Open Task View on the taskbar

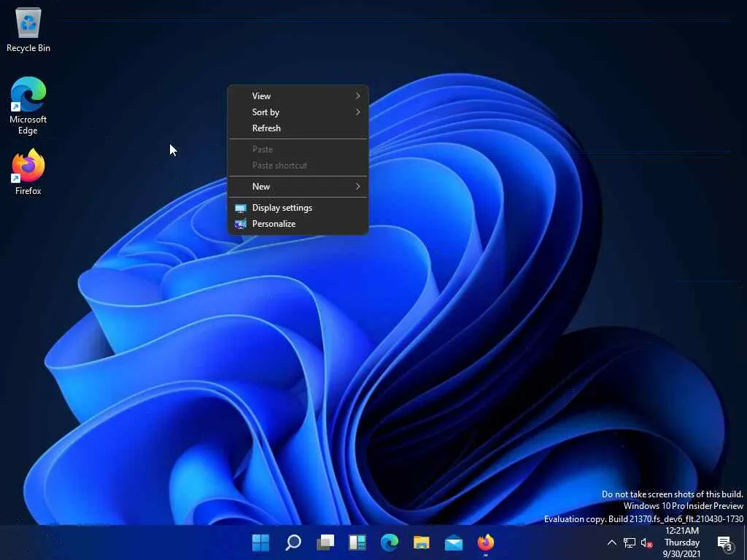click(325, 542)
